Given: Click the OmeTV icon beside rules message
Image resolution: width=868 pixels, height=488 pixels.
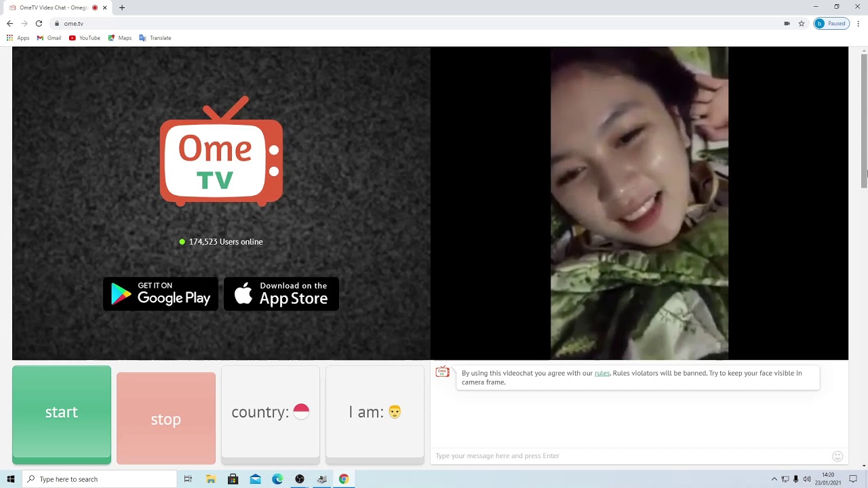Looking at the screenshot, I should 442,372.
